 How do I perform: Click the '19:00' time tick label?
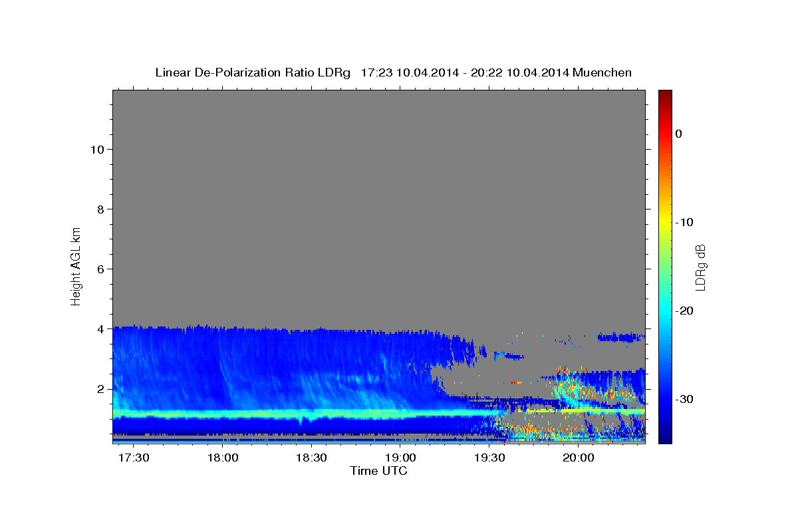coord(400,459)
